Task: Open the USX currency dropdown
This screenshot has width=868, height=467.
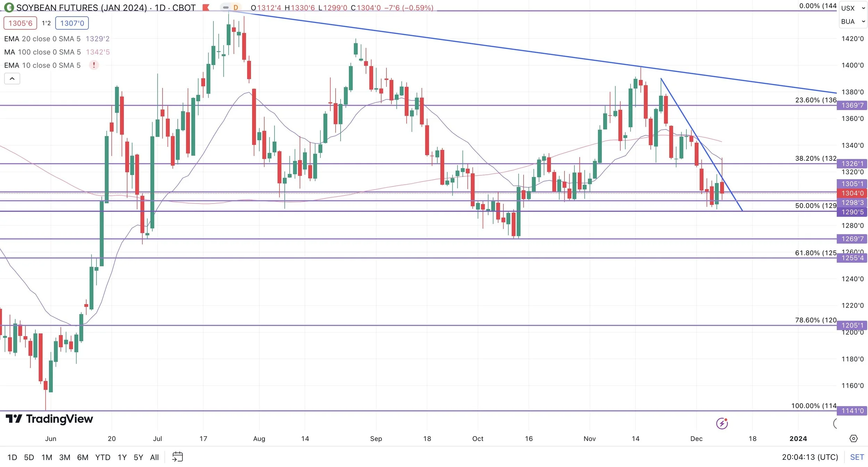Action: (x=853, y=8)
